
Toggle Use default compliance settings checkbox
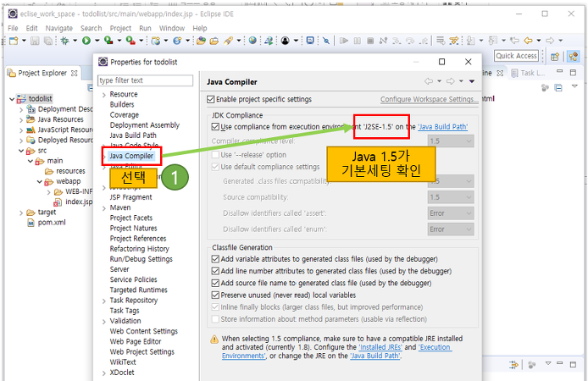(x=215, y=167)
